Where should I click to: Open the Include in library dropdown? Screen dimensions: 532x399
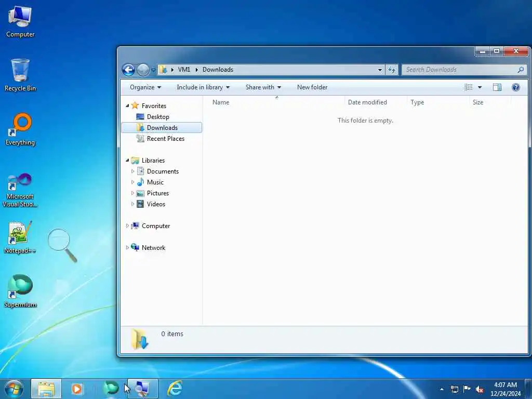coord(203,87)
